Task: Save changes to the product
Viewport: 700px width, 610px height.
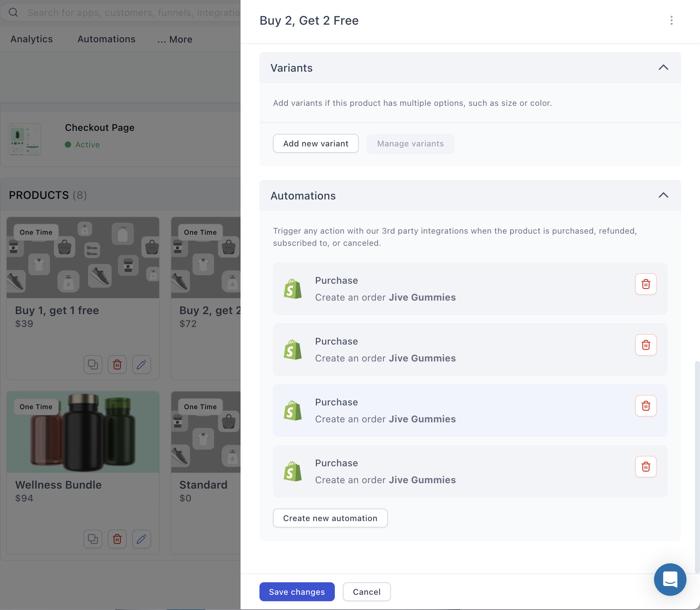Action: pyautogui.click(x=297, y=592)
